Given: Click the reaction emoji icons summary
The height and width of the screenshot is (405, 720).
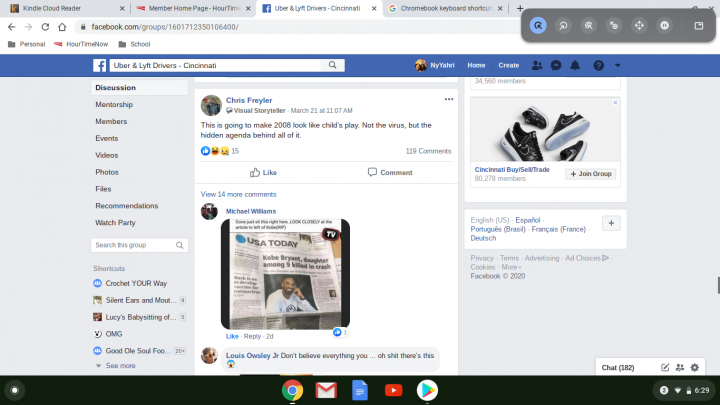Looking at the screenshot, I should [215, 151].
